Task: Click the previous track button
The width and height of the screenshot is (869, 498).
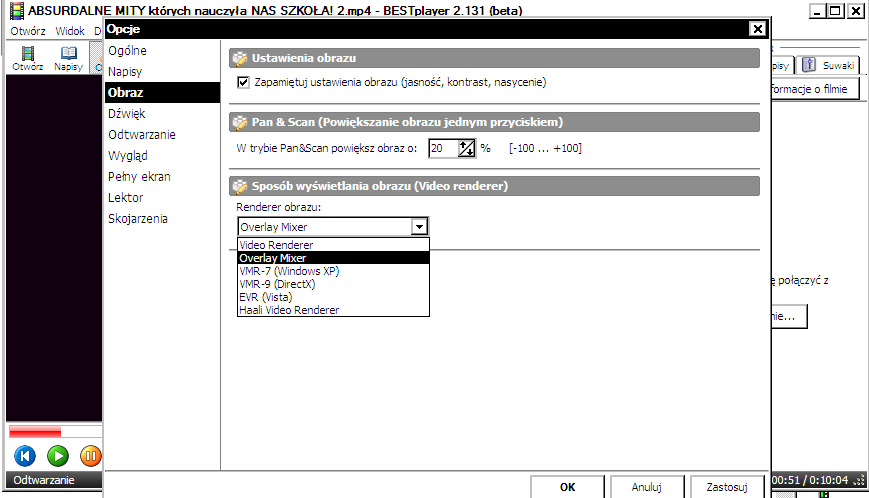Action: pyautogui.click(x=24, y=456)
